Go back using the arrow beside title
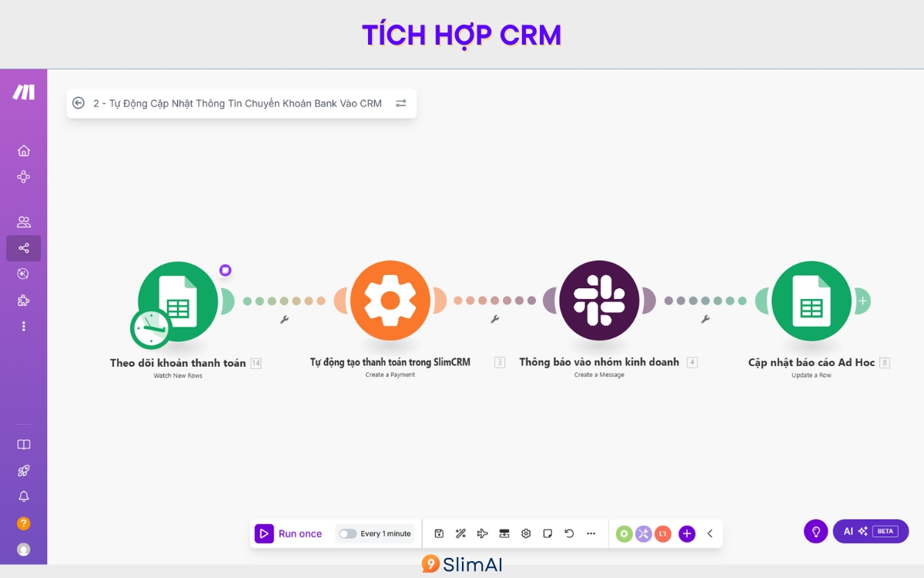 [x=79, y=103]
